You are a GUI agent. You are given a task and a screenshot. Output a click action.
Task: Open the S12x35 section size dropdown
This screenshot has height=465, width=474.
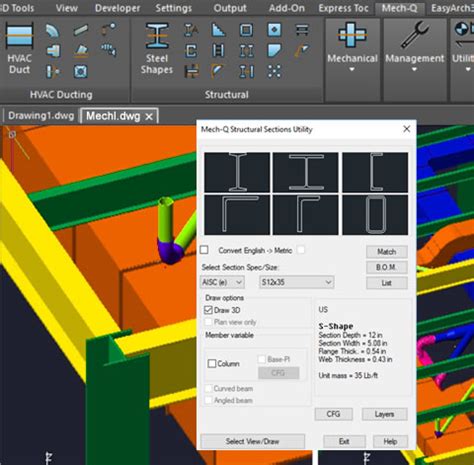pyautogui.click(x=297, y=282)
